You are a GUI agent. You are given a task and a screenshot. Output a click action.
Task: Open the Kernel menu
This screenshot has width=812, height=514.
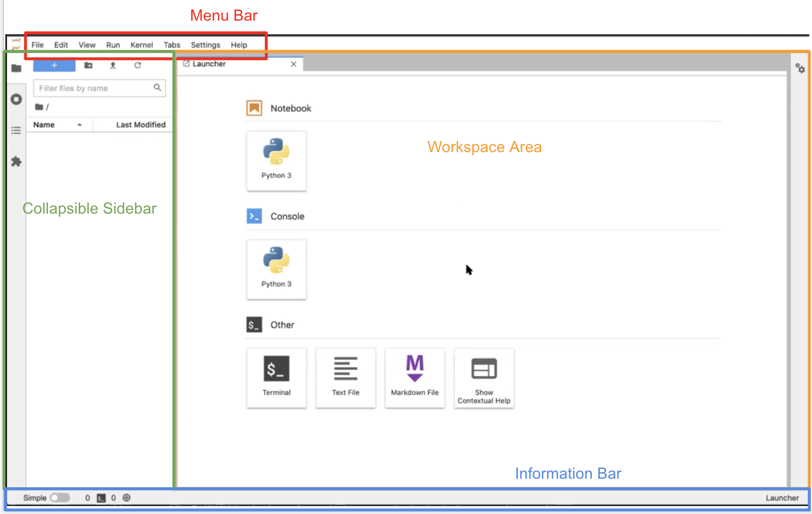pyautogui.click(x=142, y=45)
